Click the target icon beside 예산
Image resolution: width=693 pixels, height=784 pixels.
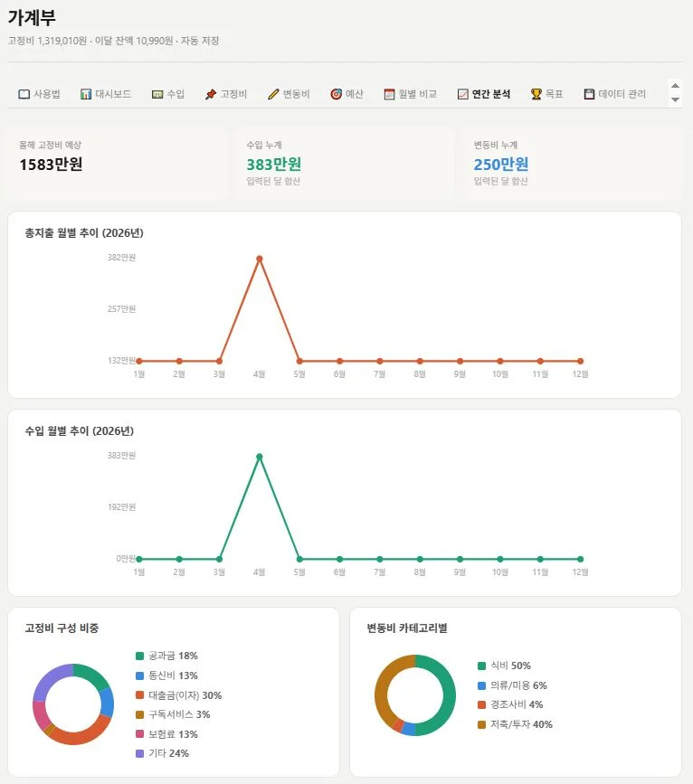337,94
